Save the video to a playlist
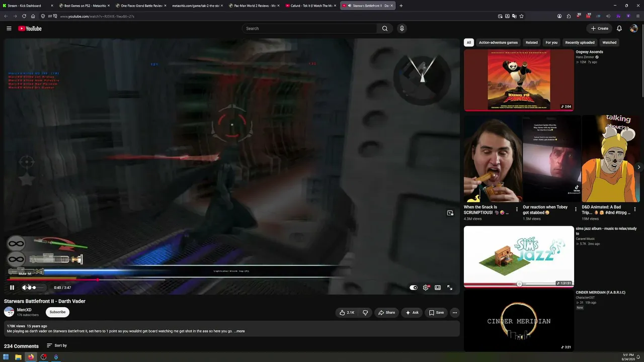644x362 pixels. click(x=436, y=313)
